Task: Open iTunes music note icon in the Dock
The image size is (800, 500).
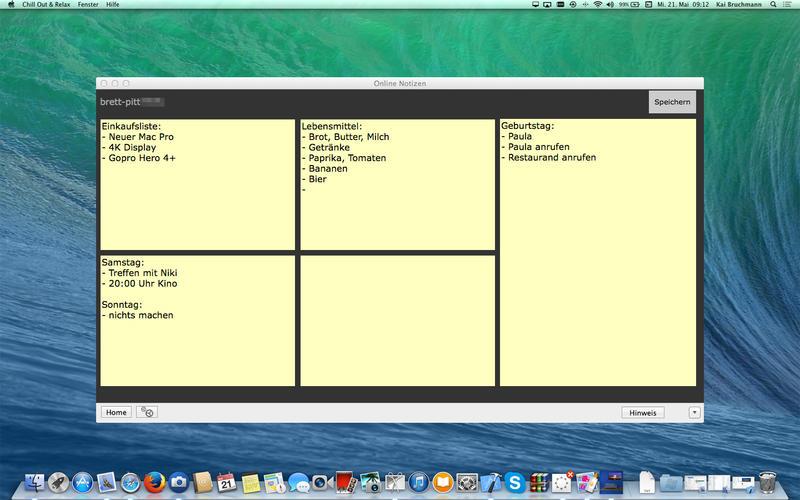Action: pos(419,483)
